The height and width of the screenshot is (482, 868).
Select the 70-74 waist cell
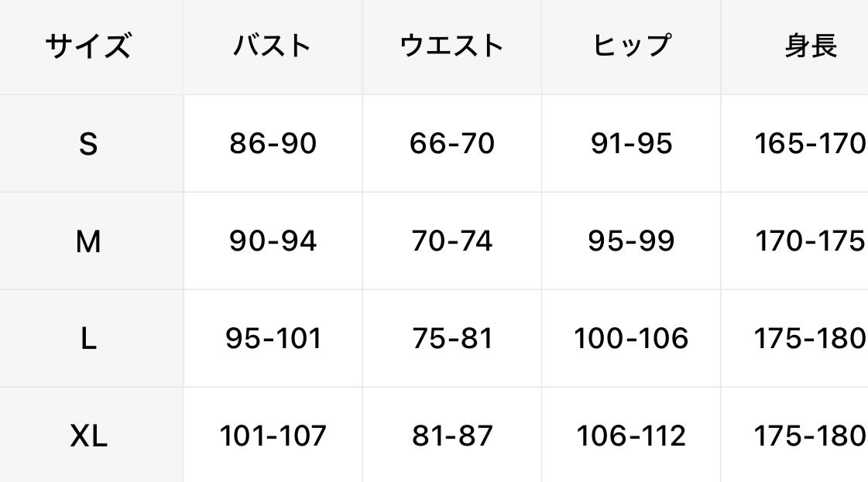click(451, 241)
